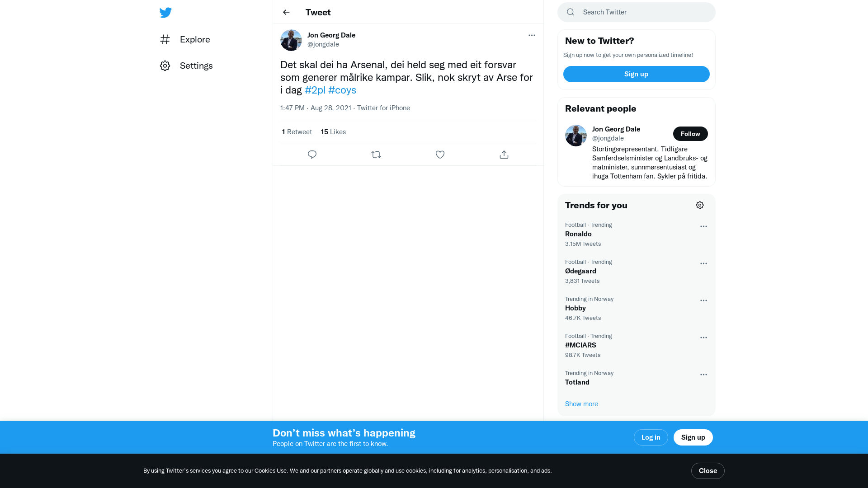
Task: Like the tweet with the heart icon
Action: click(x=440, y=155)
